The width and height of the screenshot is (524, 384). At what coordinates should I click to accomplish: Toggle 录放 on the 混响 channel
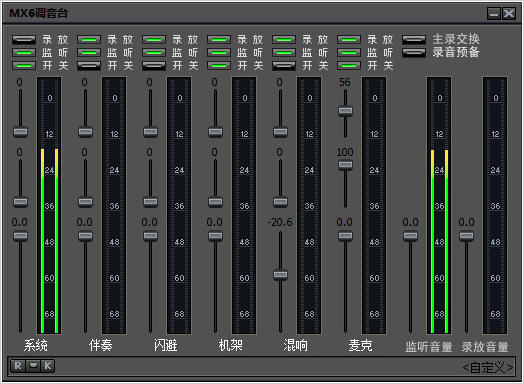(x=284, y=39)
